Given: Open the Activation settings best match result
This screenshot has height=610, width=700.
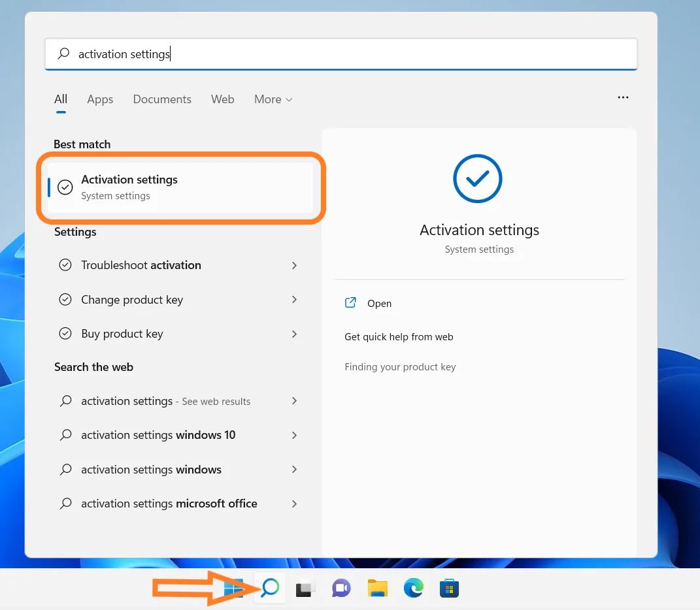Looking at the screenshot, I should tap(180, 187).
